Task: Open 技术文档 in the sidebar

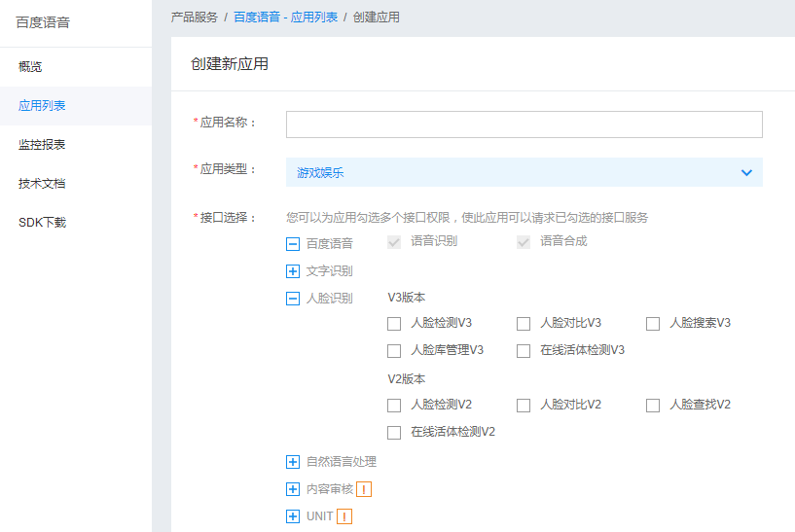Action: click(76, 184)
